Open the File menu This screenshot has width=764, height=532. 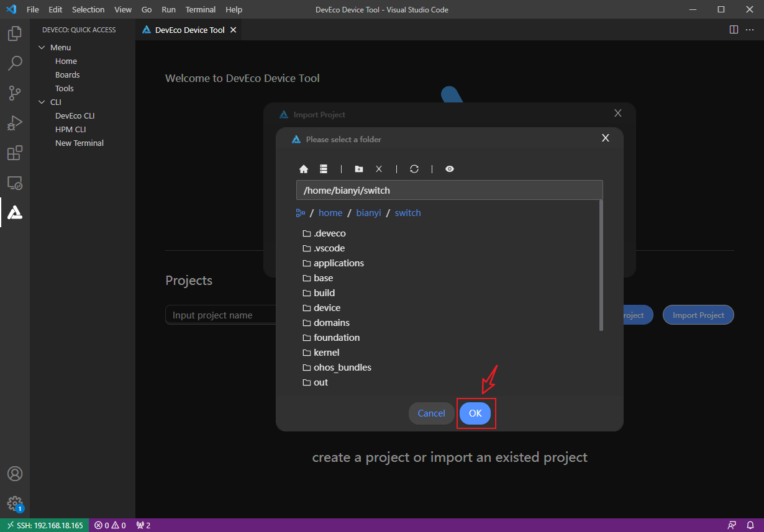click(x=33, y=10)
